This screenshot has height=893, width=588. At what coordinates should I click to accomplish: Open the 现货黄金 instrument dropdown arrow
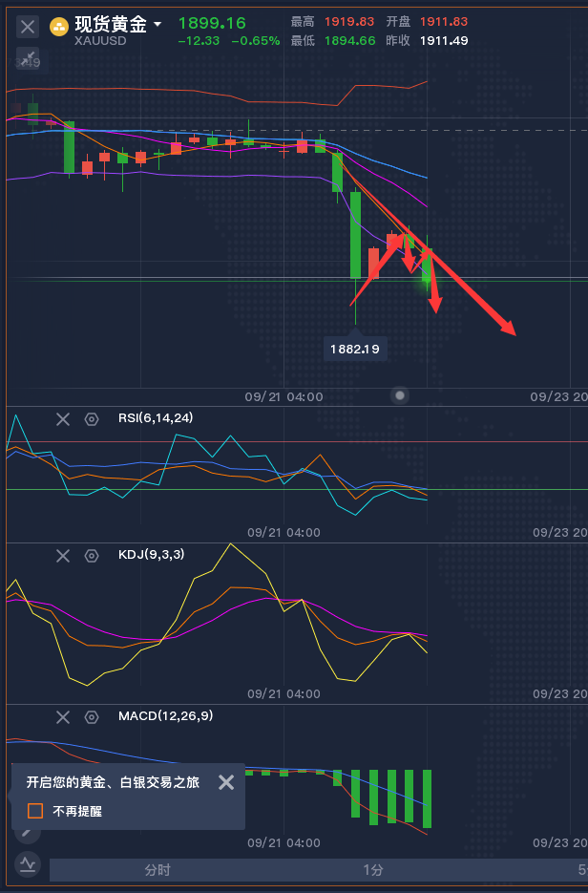coord(157,25)
